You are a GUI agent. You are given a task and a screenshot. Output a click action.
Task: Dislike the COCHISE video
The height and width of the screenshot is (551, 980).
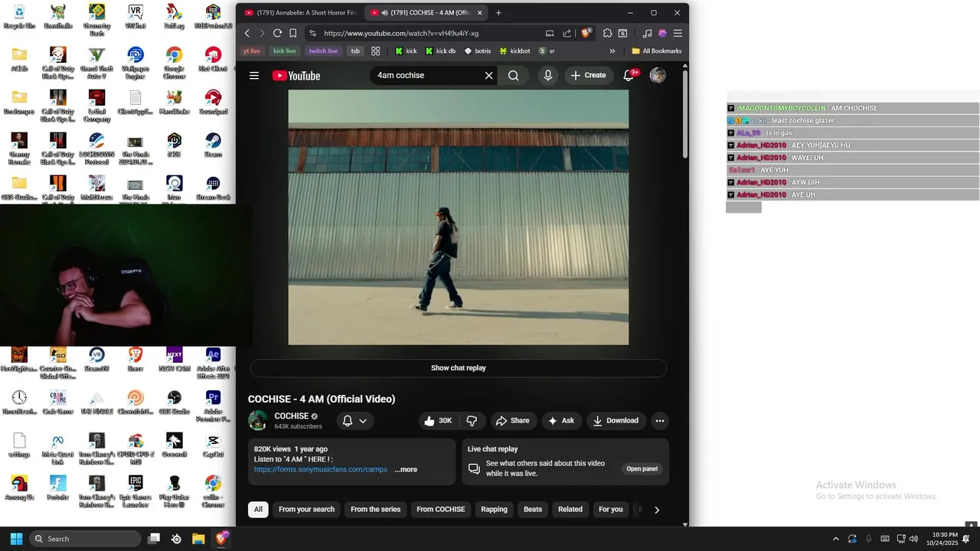472,421
